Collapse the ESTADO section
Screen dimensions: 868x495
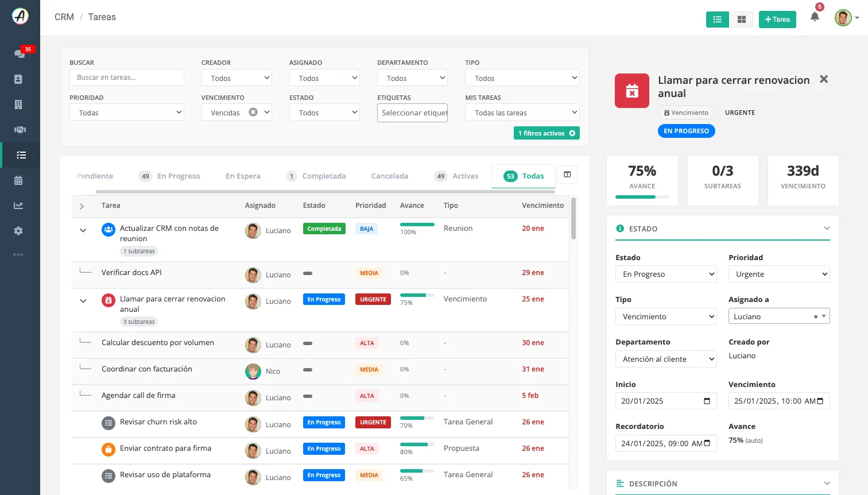[x=827, y=229]
